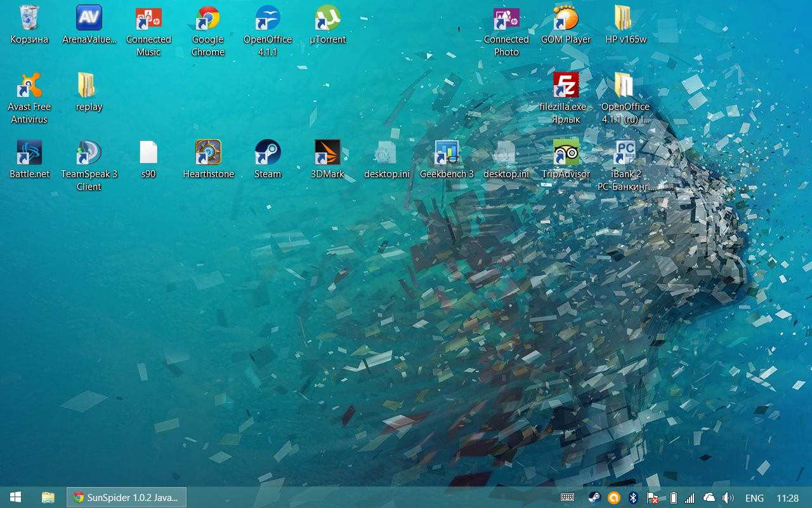Select the TripAdvisor desktop shortcut

click(x=565, y=153)
